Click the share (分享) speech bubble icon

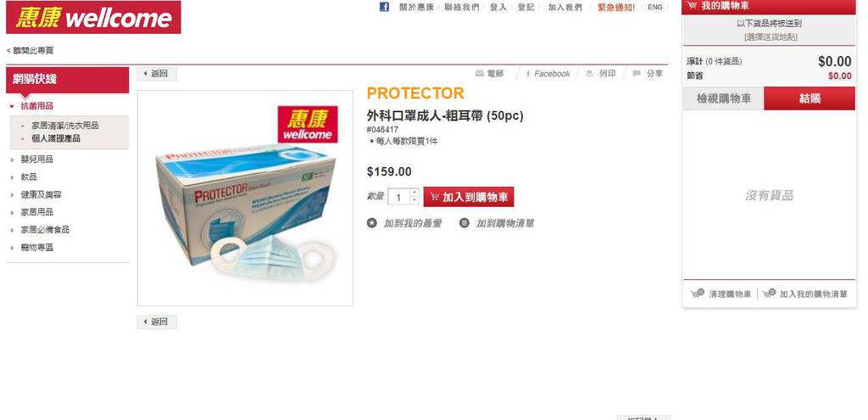[637, 74]
